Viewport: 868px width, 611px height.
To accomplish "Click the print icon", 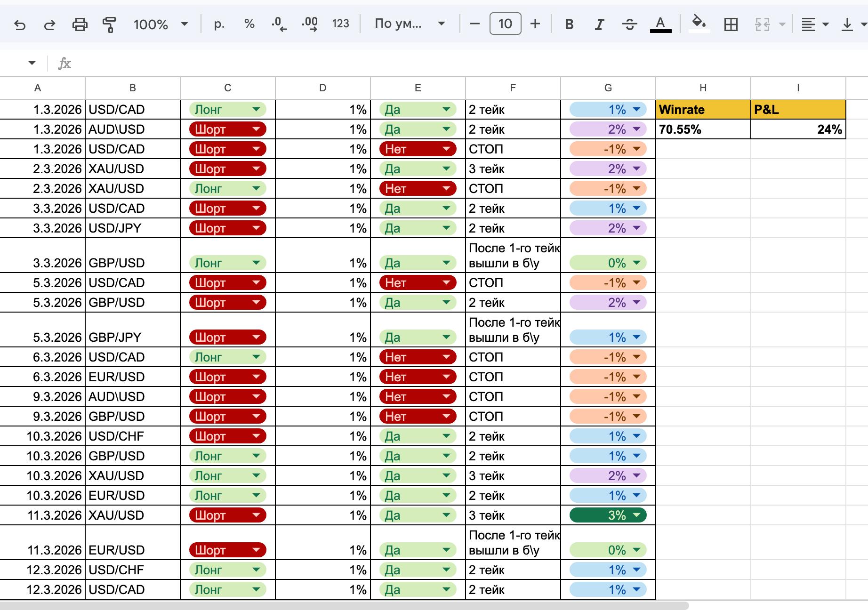I will coord(80,24).
